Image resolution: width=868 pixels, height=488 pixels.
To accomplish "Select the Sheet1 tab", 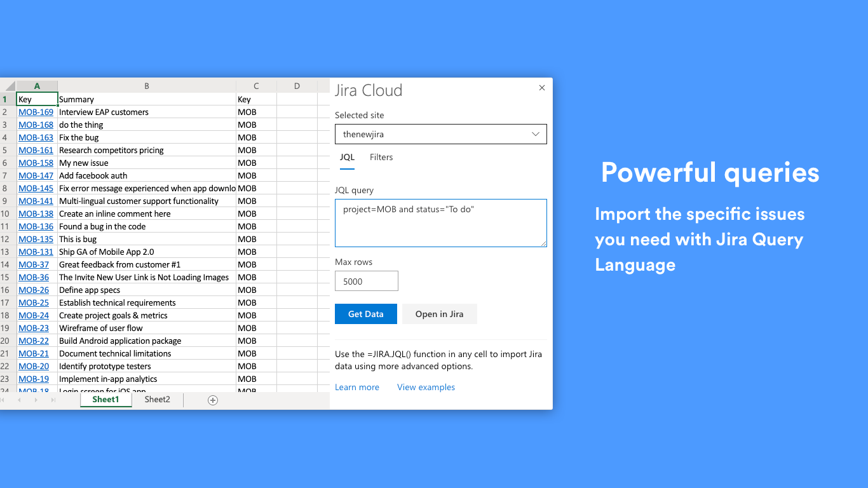I will click(105, 400).
